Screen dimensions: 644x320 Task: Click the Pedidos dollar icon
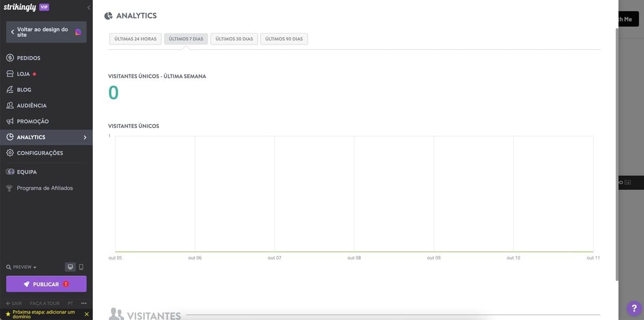tap(10, 58)
